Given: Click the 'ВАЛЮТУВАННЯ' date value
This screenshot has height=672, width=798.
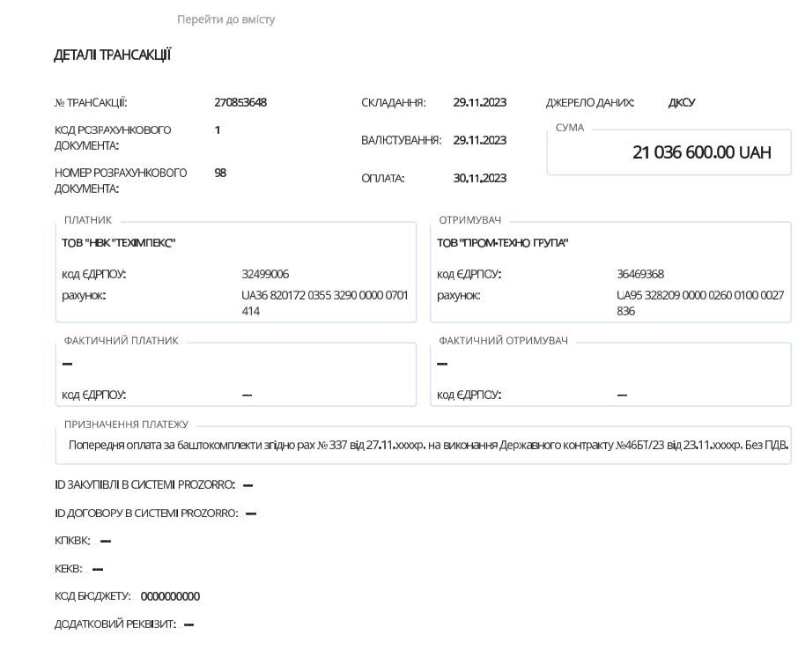Looking at the screenshot, I should [480, 140].
